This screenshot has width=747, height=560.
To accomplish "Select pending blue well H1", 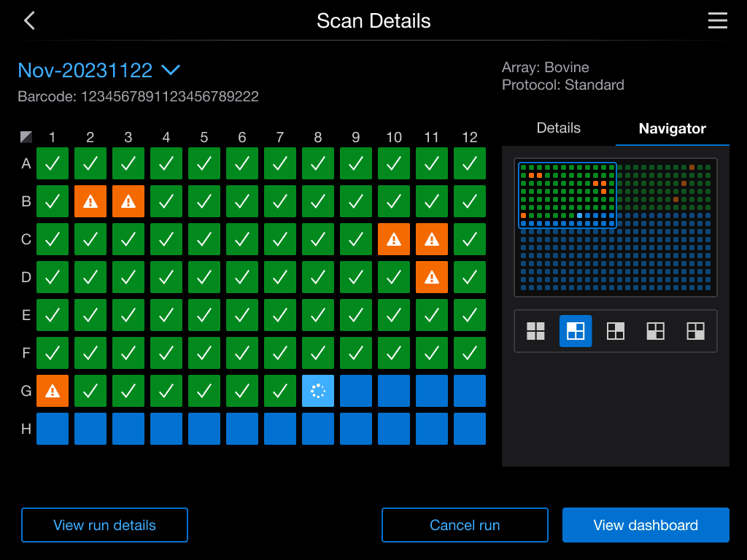I will tap(53, 429).
